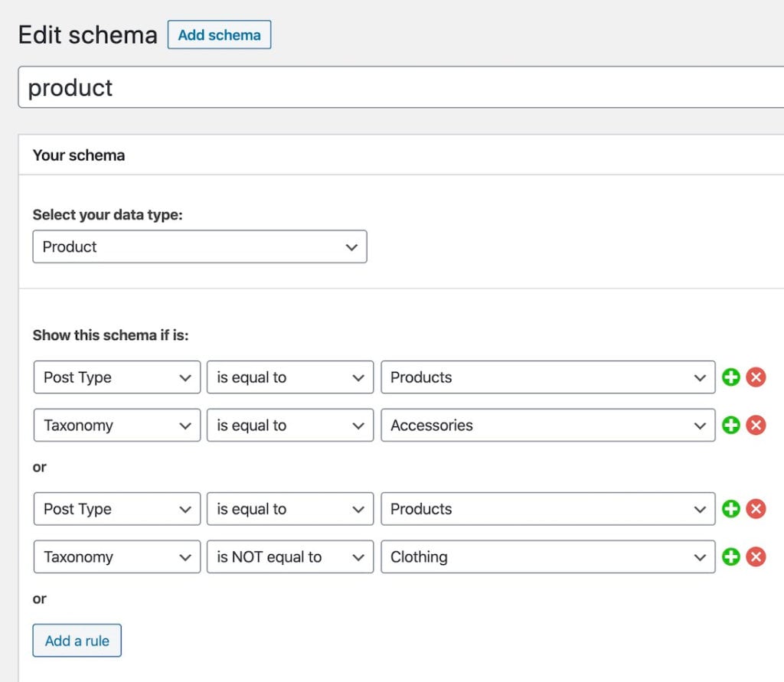Open the second Post Type condition dropdown
Viewport: 784px width, 682px height.
(x=116, y=508)
